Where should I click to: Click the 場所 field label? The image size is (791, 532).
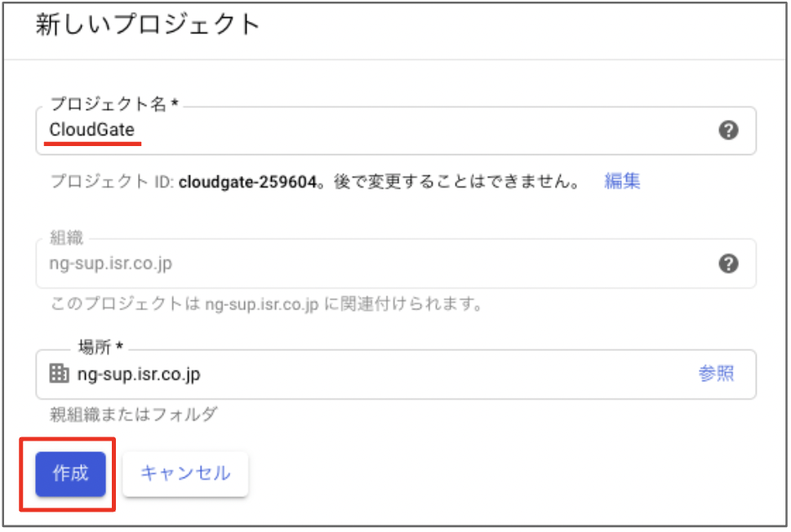(100, 347)
